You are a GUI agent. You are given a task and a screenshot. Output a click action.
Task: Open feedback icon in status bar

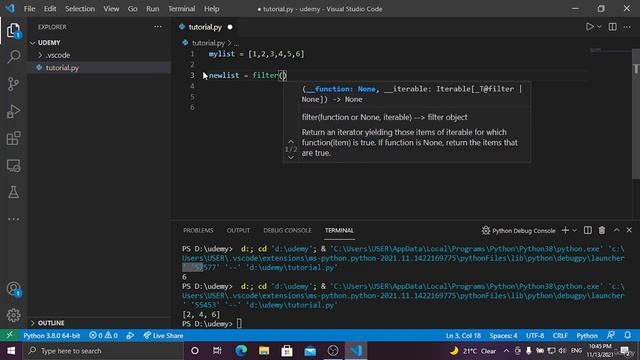[x=611, y=336]
